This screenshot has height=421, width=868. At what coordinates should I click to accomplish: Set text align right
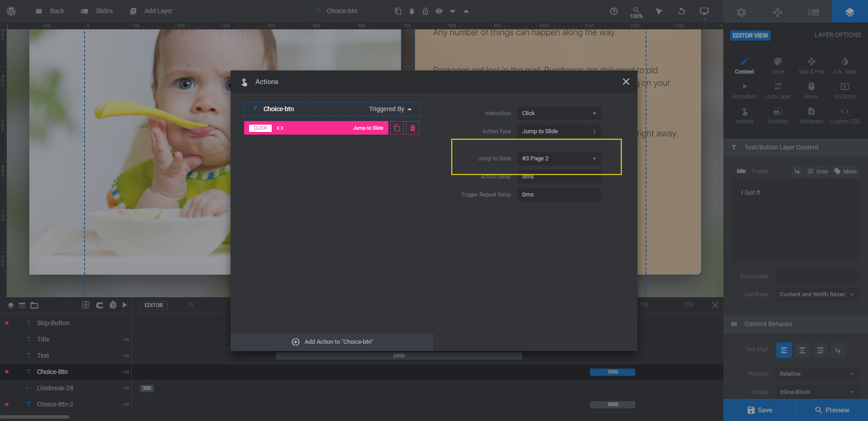[820, 351]
